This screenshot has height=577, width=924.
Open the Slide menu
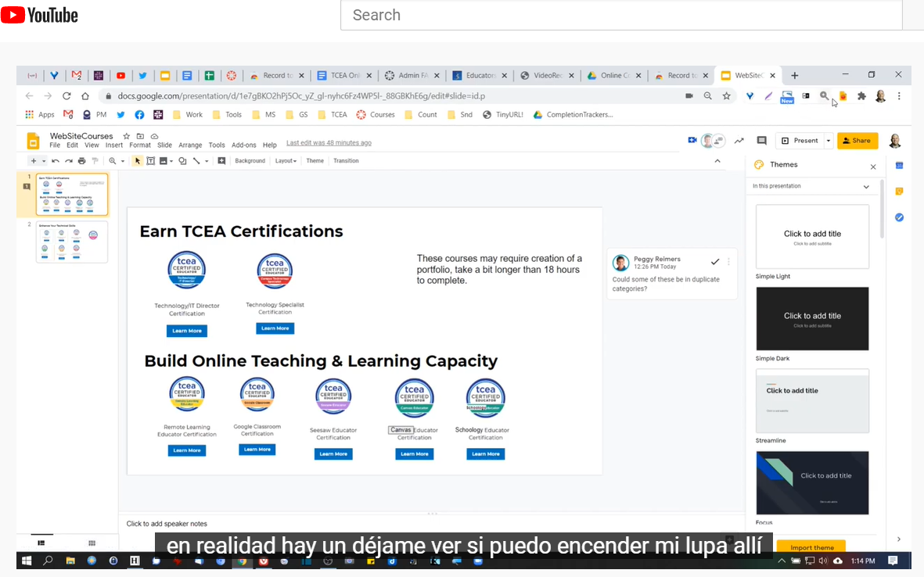tap(164, 145)
